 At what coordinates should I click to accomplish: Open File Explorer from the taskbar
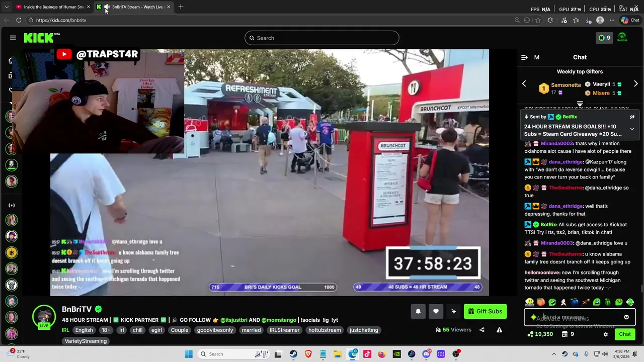[x=338, y=354]
